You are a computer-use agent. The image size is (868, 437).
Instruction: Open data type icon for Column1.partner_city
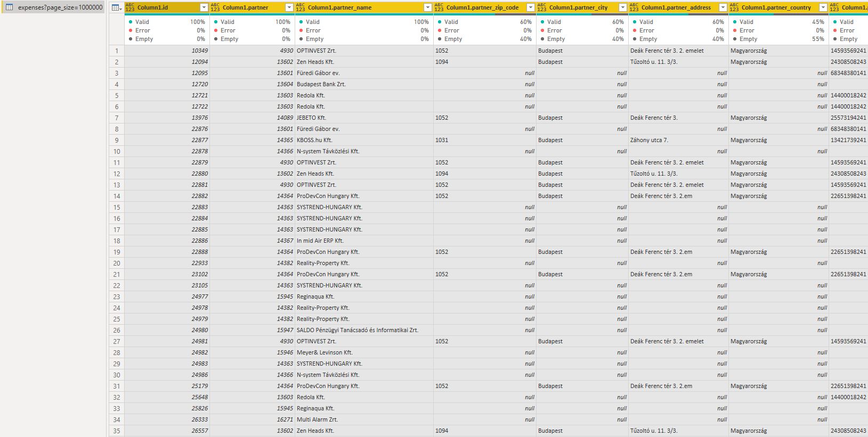tap(542, 7)
